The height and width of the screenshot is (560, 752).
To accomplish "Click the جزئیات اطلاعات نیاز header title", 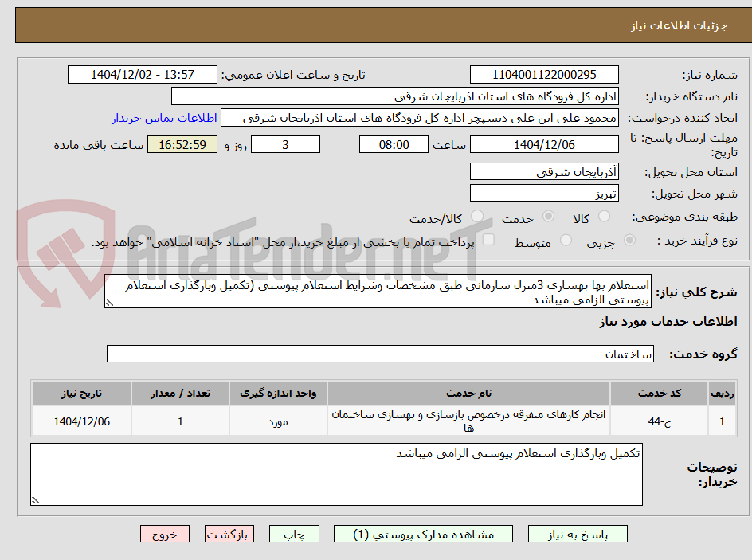I will [679, 25].
